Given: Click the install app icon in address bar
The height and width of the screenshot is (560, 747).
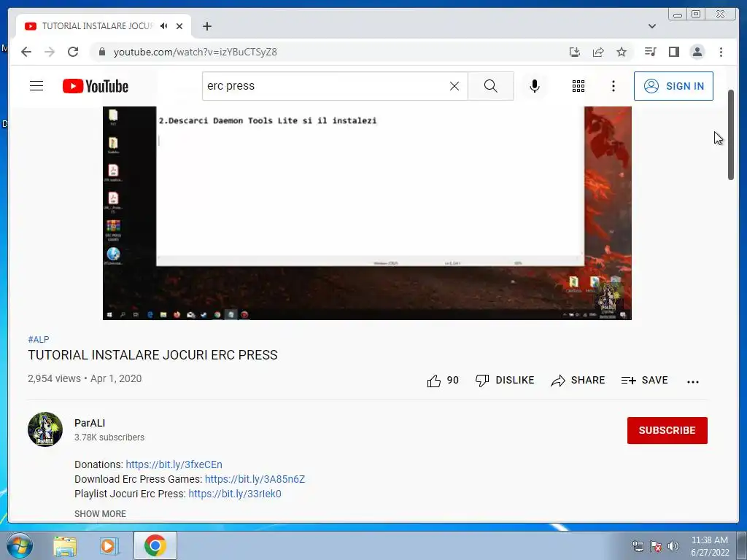Looking at the screenshot, I should tap(575, 52).
